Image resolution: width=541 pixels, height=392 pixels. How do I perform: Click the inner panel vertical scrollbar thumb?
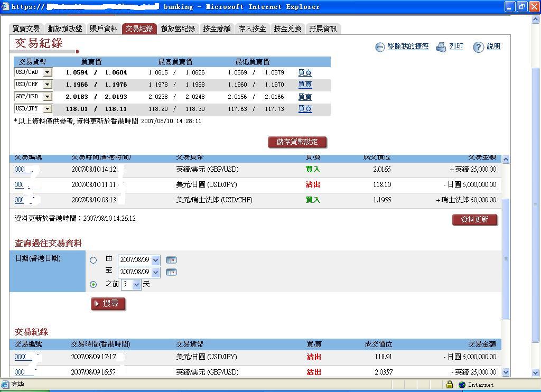click(506, 259)
